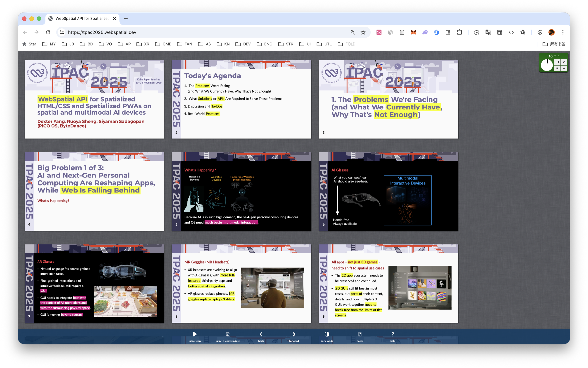Click the play/stop slideshow icon

pos(195,334)
